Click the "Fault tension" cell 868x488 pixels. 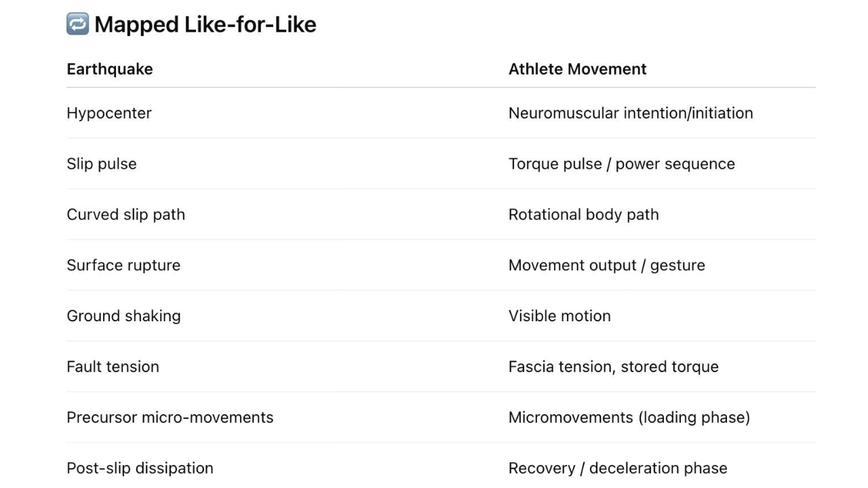[x=113, y=367]
